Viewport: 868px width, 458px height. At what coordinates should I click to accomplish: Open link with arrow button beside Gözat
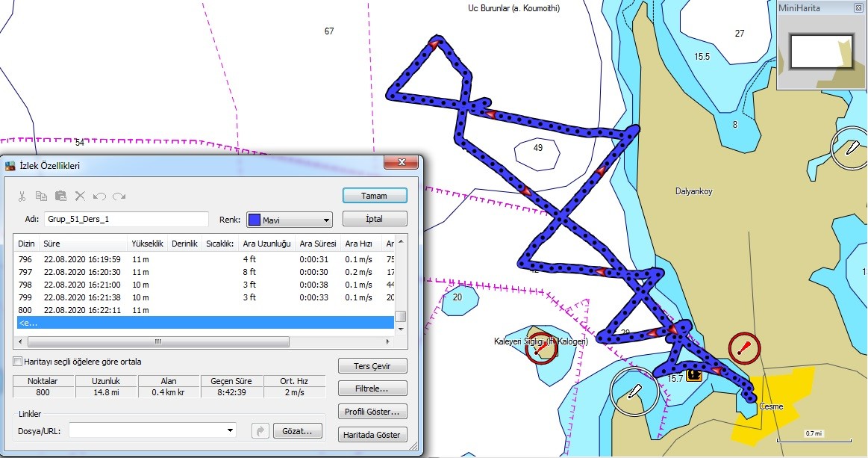(260, 431)
